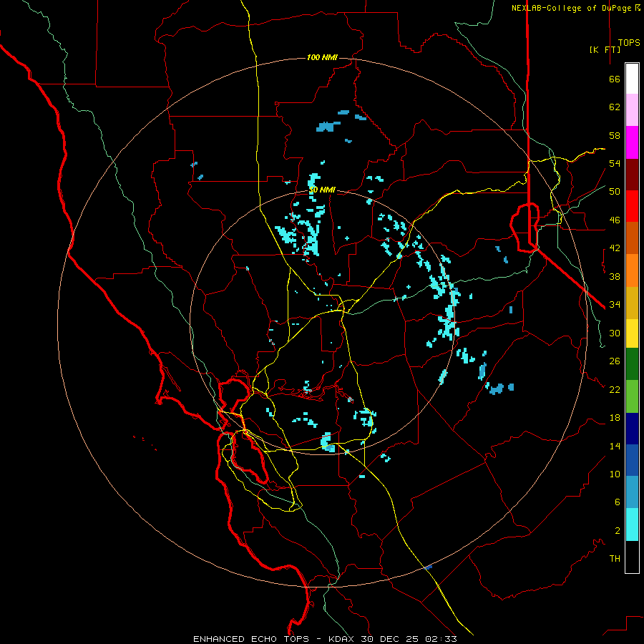Click the dark green legend swatch
This screenshot has height=644, width=644.
[632, 364]
